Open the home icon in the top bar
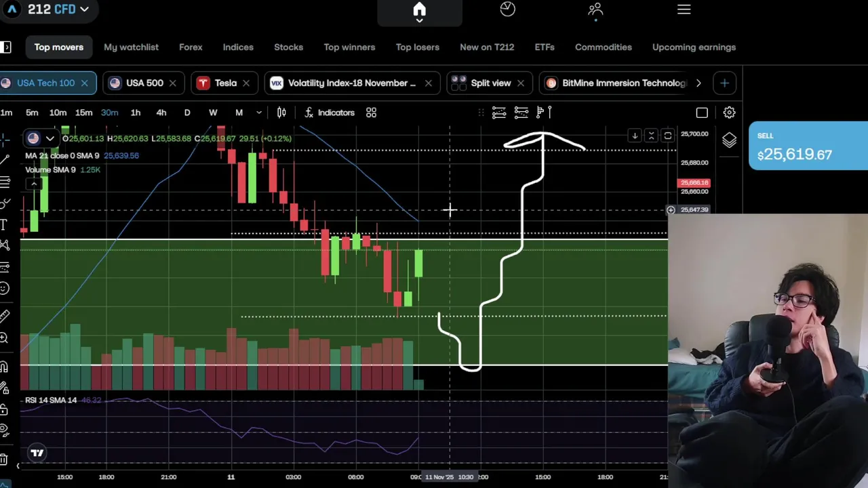The image size is (868, 488). pos(419,9)
